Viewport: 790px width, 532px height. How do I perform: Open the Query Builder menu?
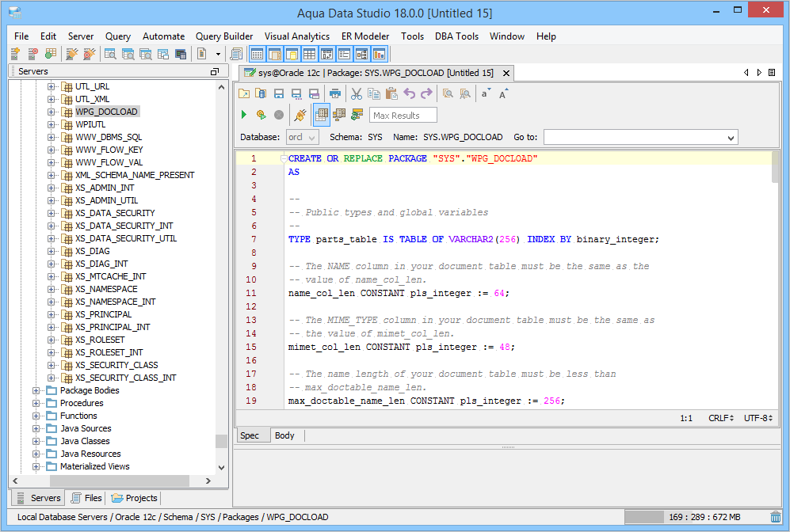(224, 36)
